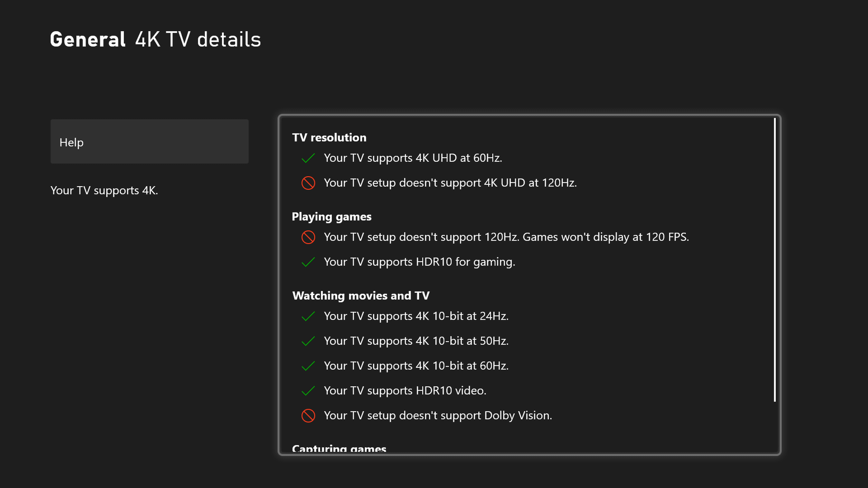
Task: Select the 'Your TV supports 4K UHD at 60Hz' line
Action: (x=413, y=158)
